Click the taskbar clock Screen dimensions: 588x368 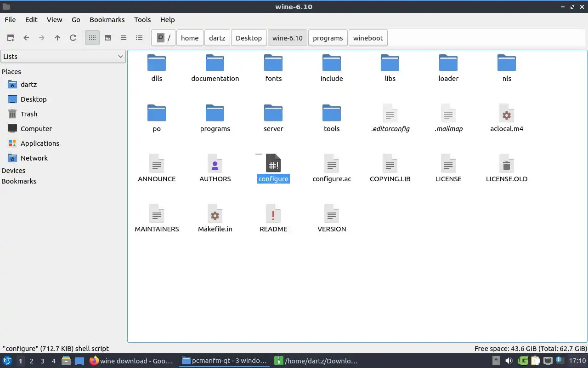pyautogui.click(x=577, y=361)
